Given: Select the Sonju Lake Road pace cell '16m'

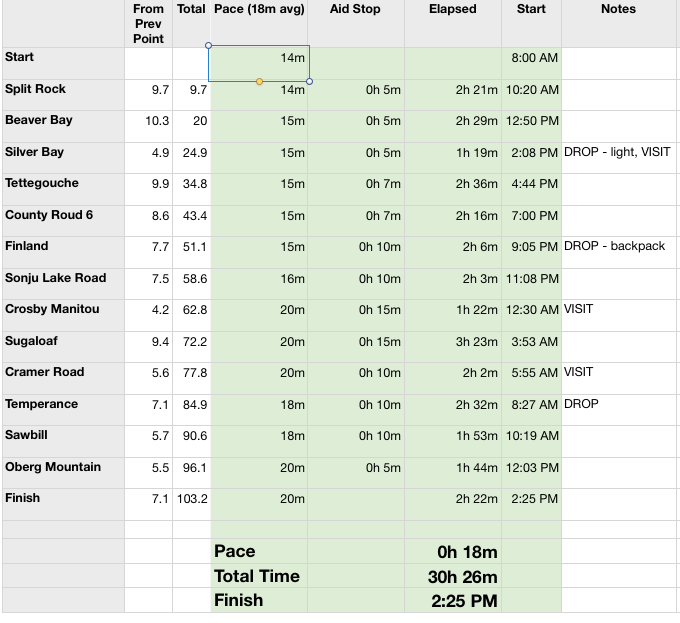Looking at the screenshot, I should (292, 279).
